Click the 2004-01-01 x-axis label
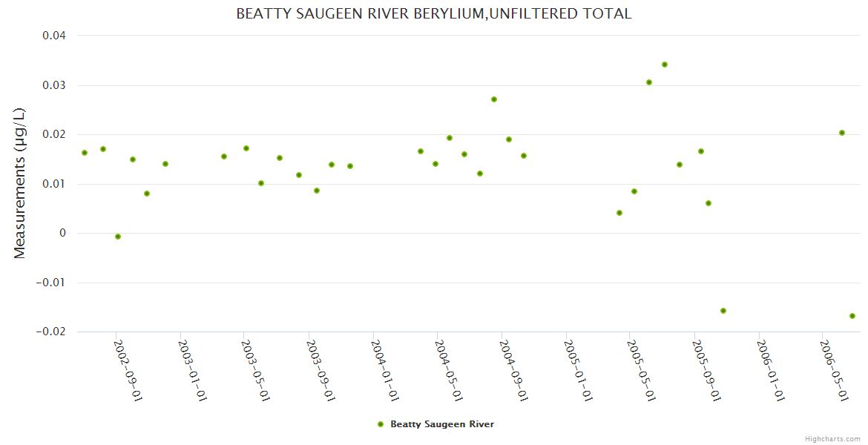 385,369
